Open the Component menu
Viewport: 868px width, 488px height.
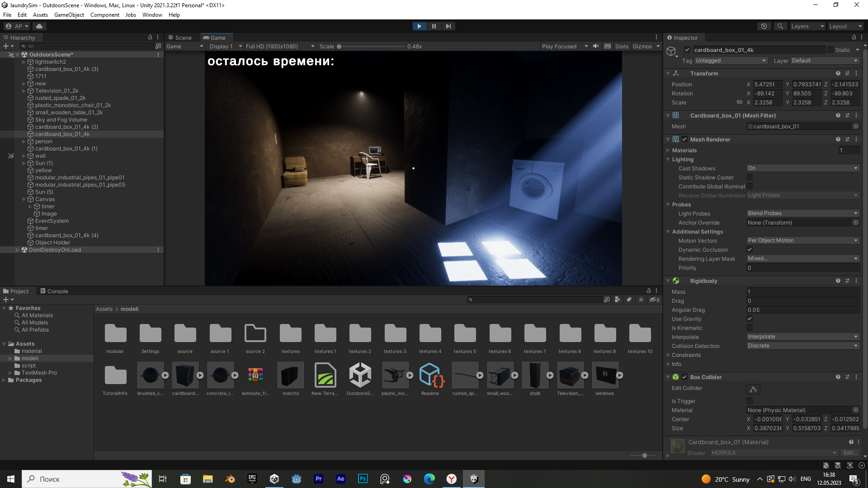click(105, 14)
